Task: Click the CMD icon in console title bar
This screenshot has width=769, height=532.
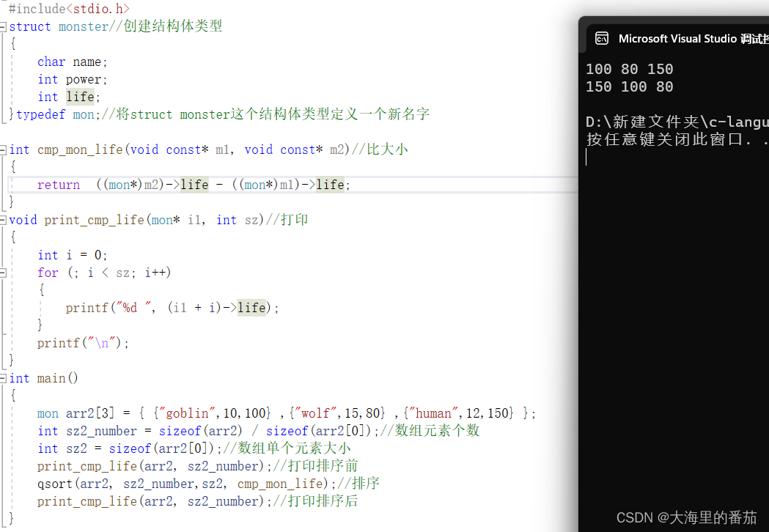Action: click(x=603, y=38)
